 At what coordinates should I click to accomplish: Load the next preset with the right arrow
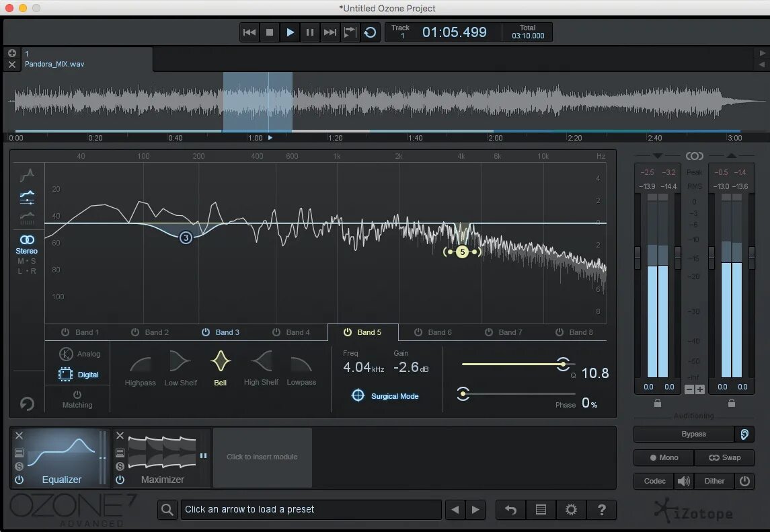coord(475,510)
